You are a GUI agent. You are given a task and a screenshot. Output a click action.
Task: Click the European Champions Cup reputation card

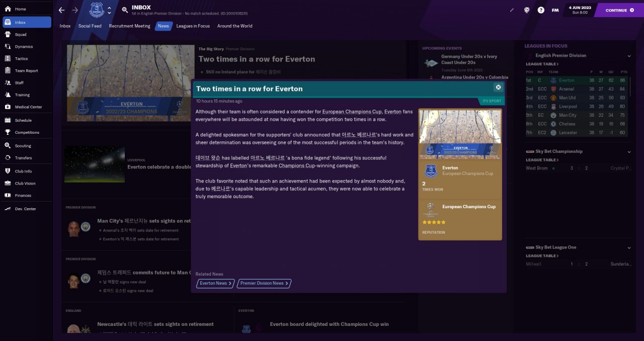click(x=460, y=219)
